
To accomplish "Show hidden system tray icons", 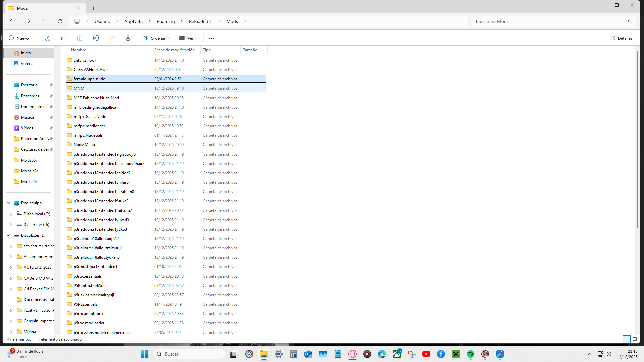I will [x=590, y=354].
